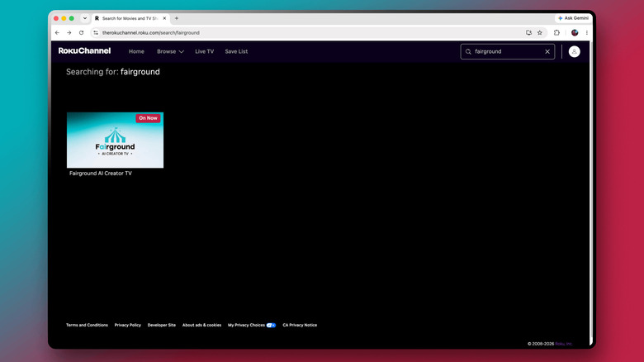Close the Search for Movies tab
Viewport: 644px width, 362px height.
point(164,18)
